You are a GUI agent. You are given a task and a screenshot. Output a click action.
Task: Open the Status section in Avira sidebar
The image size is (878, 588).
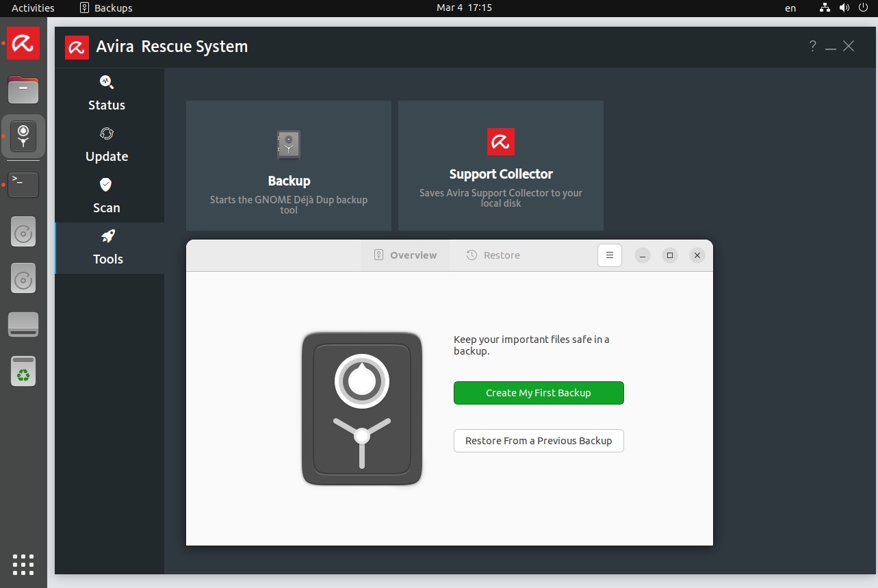point(107,94)
